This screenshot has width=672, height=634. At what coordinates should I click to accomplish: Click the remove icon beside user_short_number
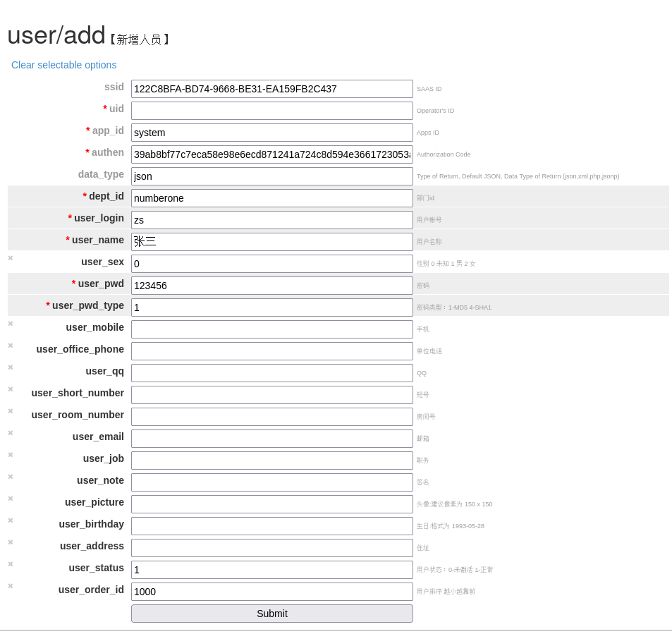(10, 389)
